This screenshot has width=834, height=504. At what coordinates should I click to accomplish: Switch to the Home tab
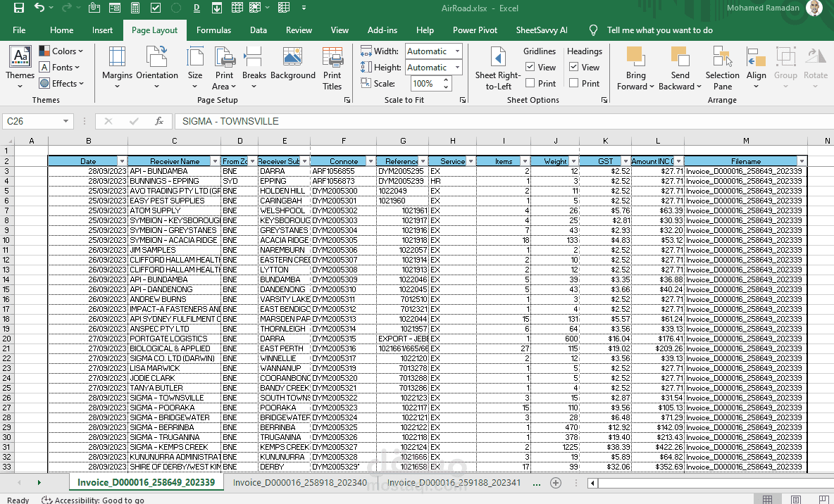(62, 30)
